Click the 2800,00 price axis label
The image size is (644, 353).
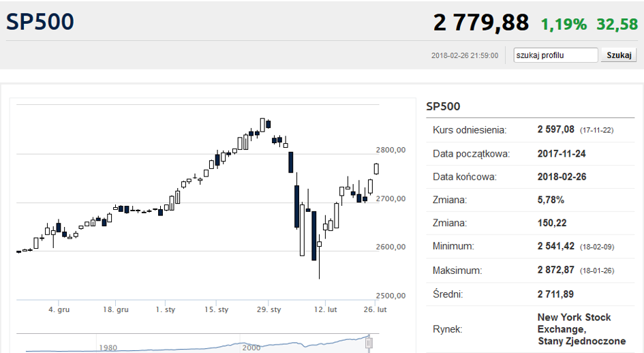click(x=390, y=150)
